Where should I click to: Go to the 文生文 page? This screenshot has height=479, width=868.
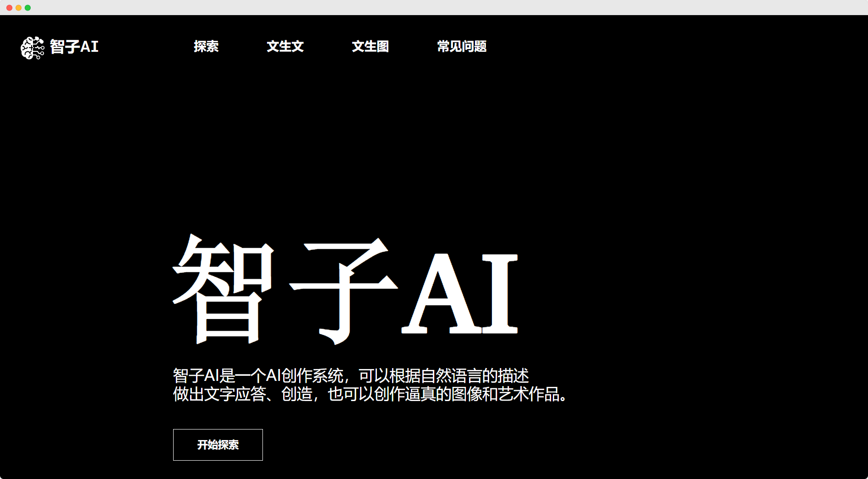285,46
